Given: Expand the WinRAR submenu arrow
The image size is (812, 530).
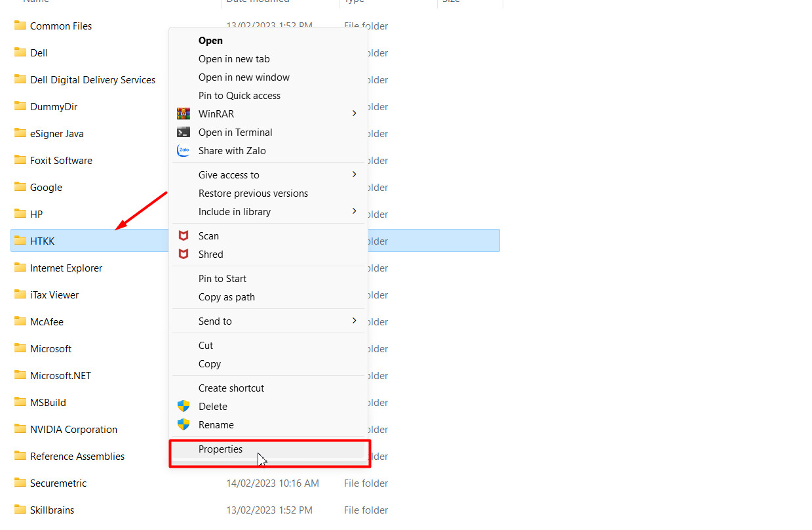Looking at the screenshot, I should (354, 113).
